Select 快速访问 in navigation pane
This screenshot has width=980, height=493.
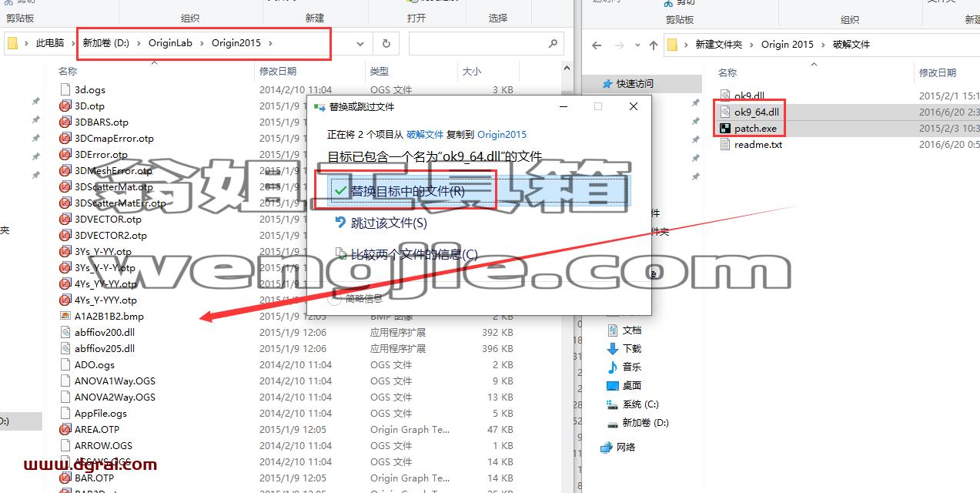tap(634, 83)
